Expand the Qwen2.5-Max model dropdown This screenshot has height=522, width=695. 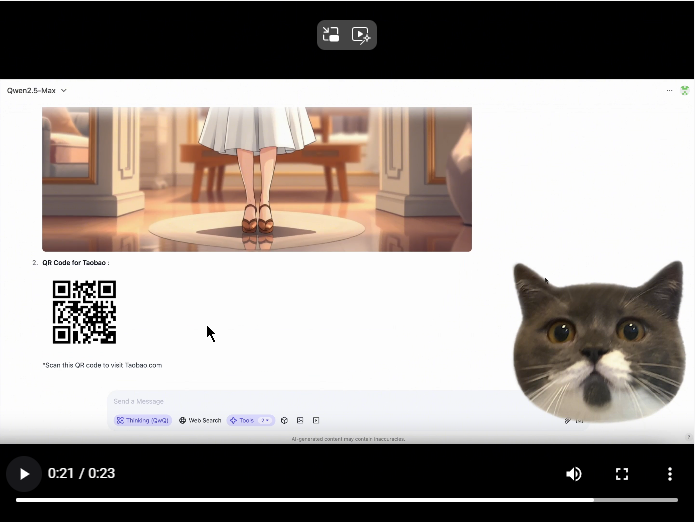[37, 90]
